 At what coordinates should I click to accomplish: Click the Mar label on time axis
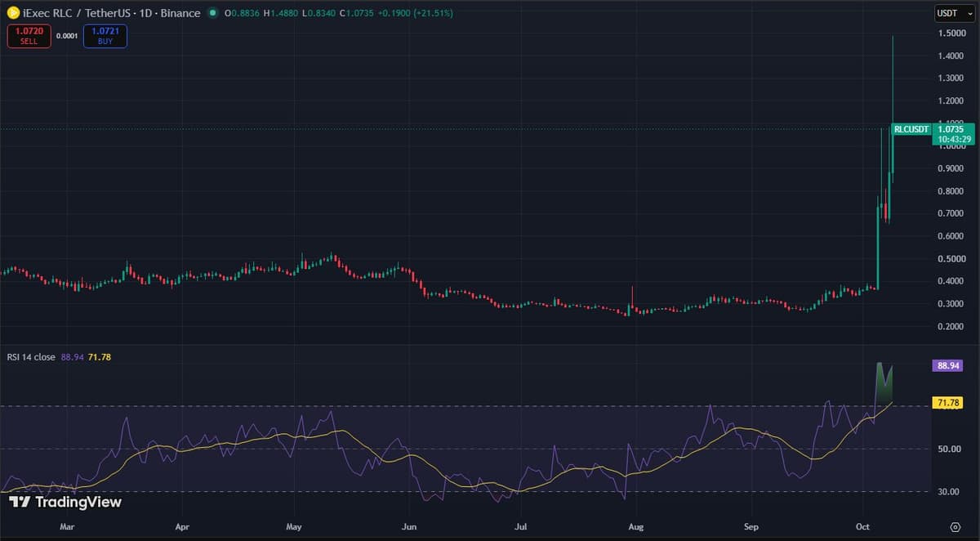[x=67, y=527]
